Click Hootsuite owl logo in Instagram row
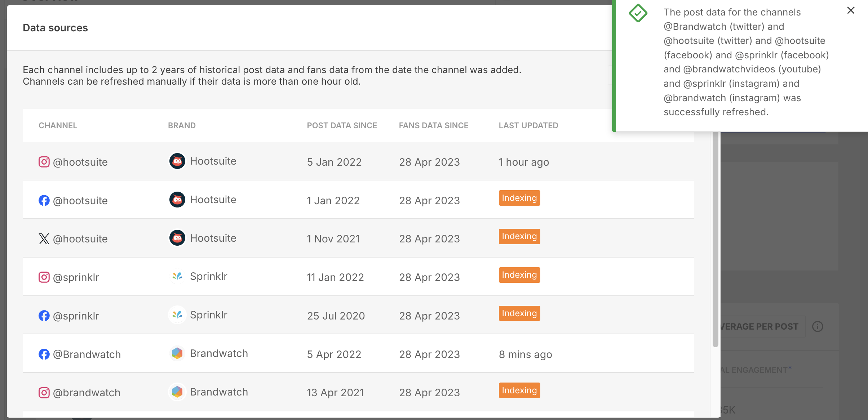This screenshot has height=420, width=868. (177, 161)
